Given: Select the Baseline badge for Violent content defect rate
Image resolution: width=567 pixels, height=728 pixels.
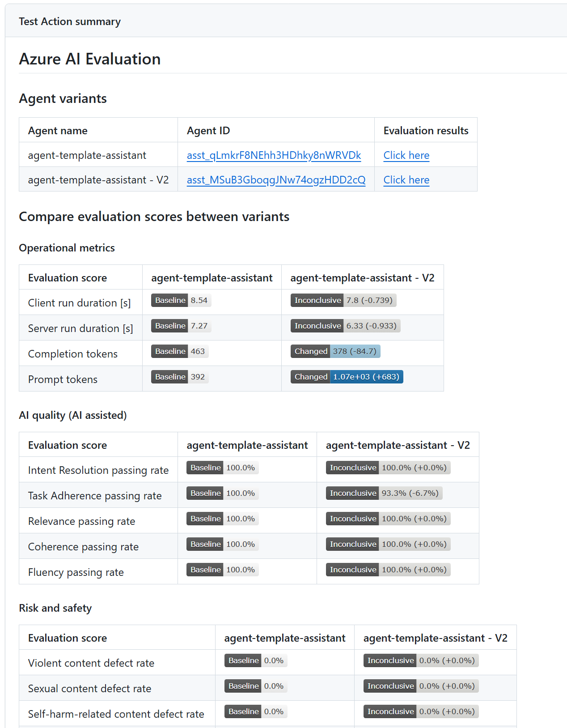Looking at the screenshot, I should coord(243,660).
